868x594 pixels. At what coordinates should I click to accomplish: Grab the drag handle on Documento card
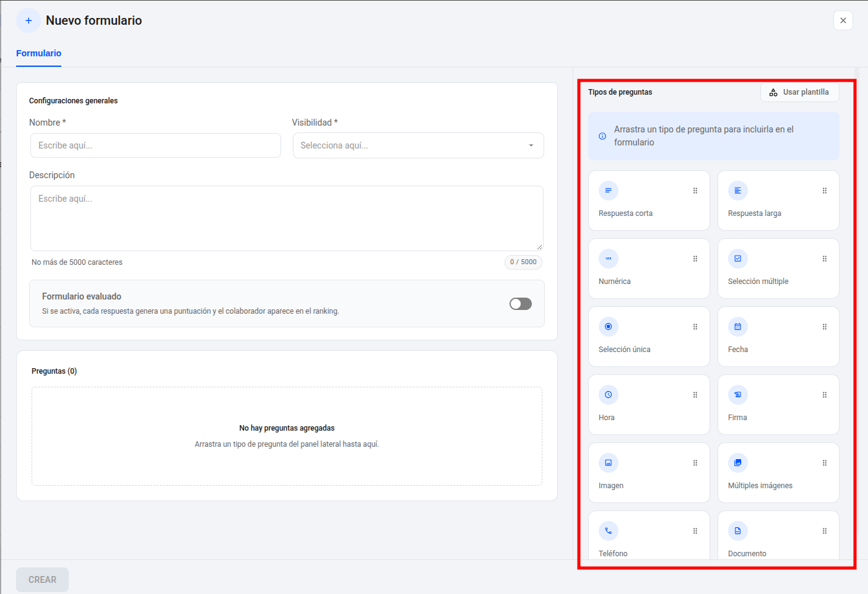(x=825, y=531)
